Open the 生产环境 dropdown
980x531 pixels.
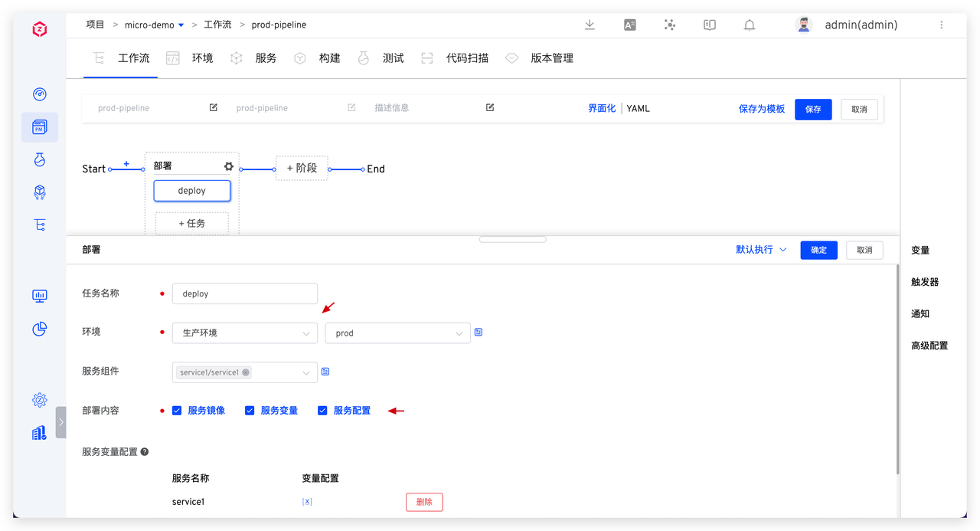(x=245, y=333)
